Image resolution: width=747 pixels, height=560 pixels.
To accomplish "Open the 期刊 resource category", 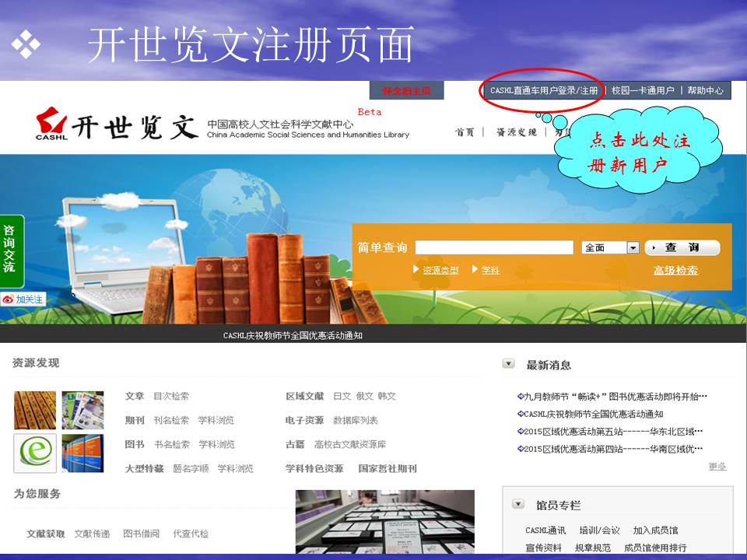I will click(x=135, y=421).
